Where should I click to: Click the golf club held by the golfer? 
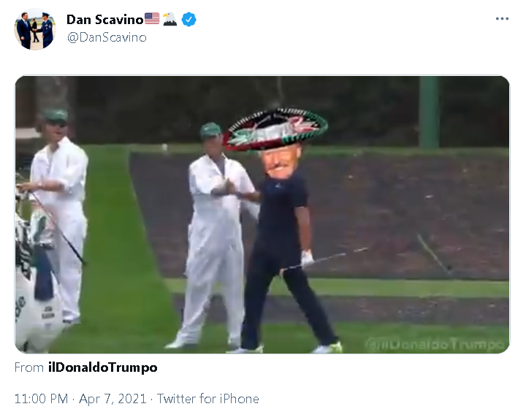pos(324,259)
